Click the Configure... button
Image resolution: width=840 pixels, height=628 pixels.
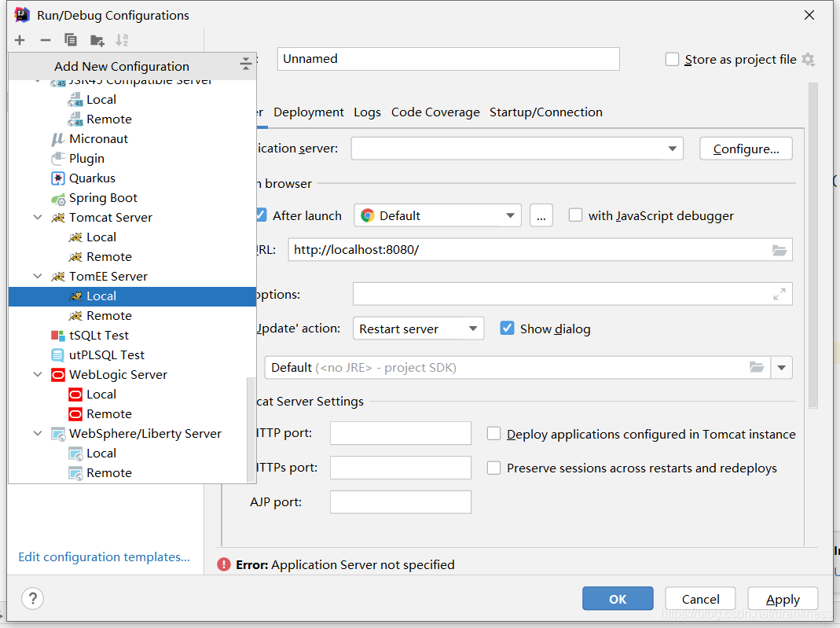(x=746, y=149)
